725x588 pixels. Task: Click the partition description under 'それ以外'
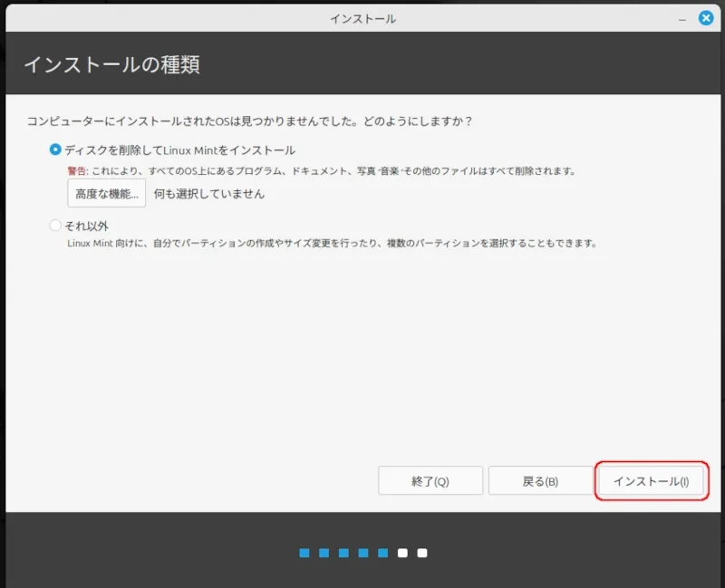(332, 244)
